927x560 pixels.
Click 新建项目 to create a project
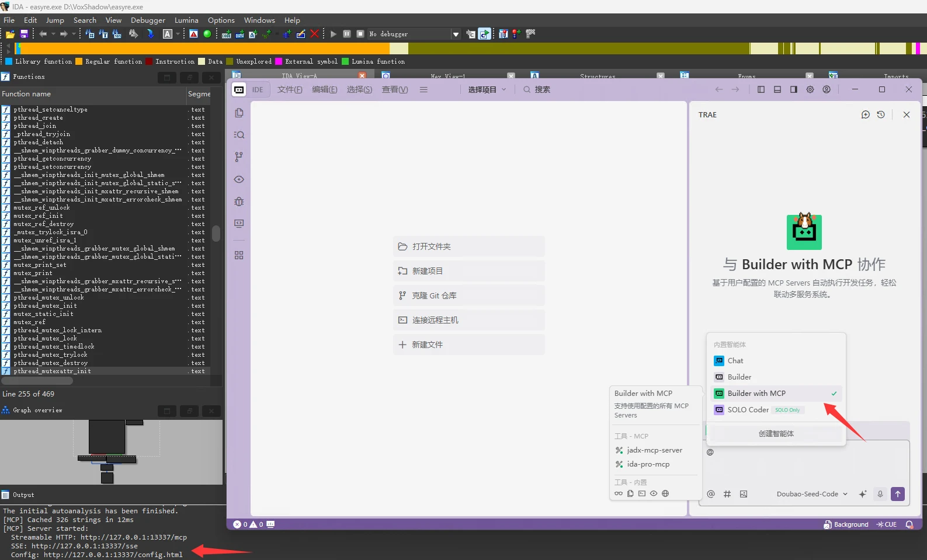coord(469,271)
